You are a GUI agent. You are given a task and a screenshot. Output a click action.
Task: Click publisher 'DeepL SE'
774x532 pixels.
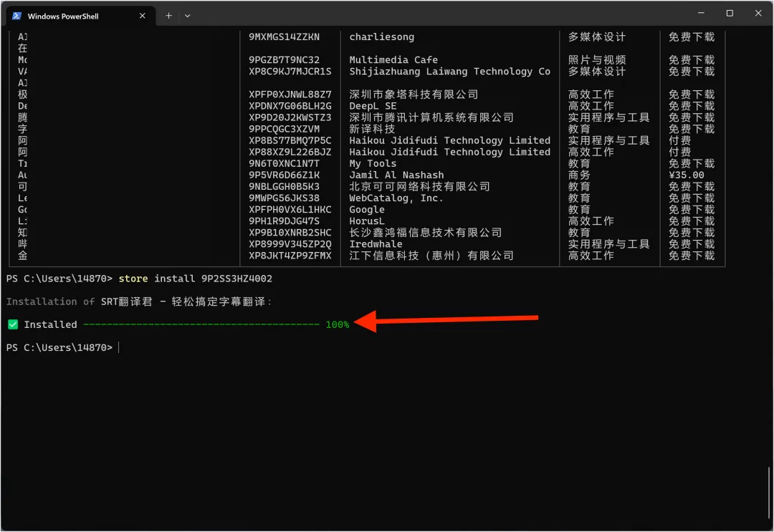pyautogui.click(x=373, y=106)
